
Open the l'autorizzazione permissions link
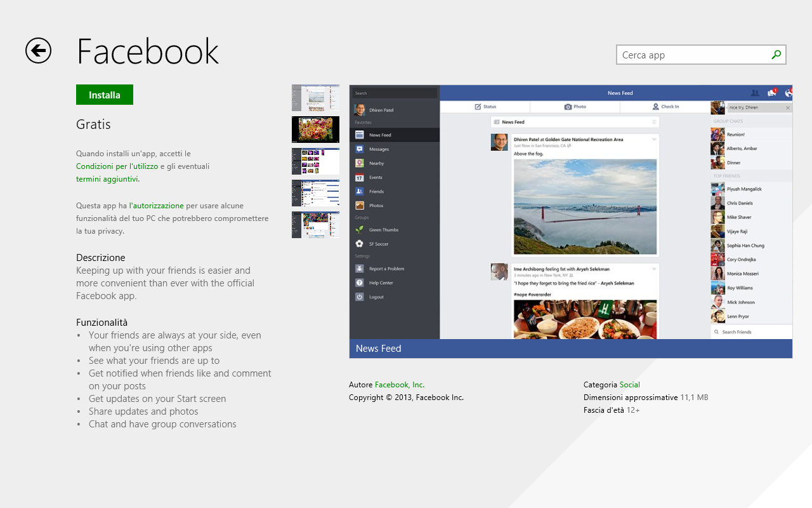pyautogui.click(x=157, y=205)
